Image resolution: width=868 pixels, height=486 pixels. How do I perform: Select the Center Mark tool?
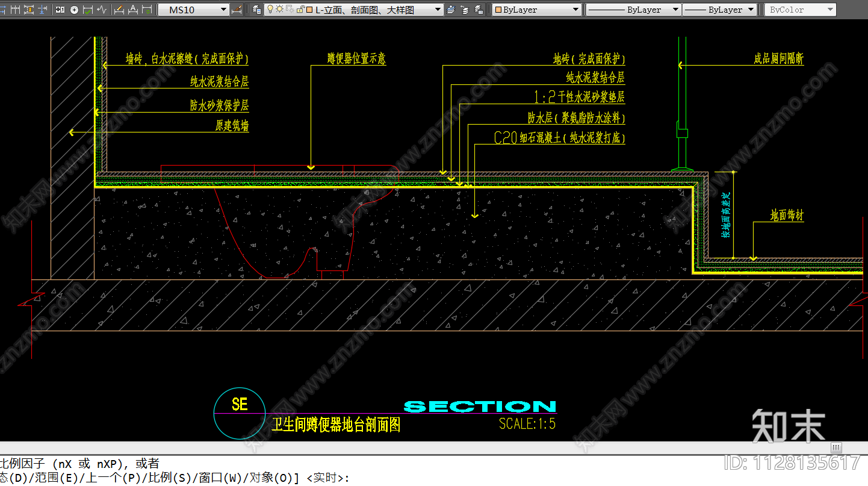(x=74, y=10)
